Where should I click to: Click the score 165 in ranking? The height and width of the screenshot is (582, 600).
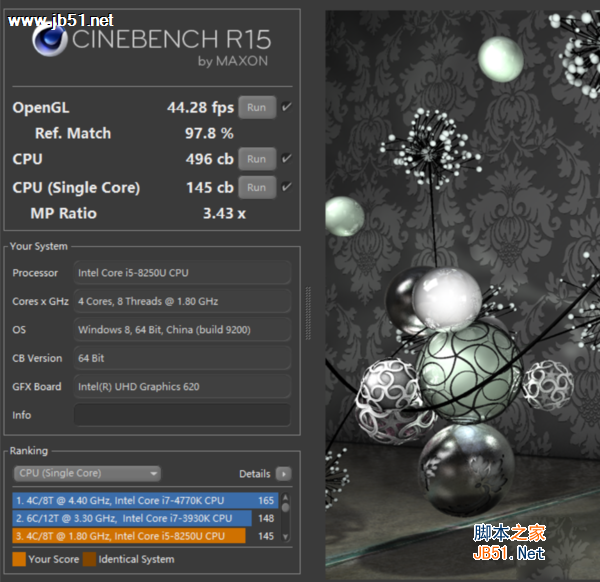pyautogui.click(x=266, y=500)
